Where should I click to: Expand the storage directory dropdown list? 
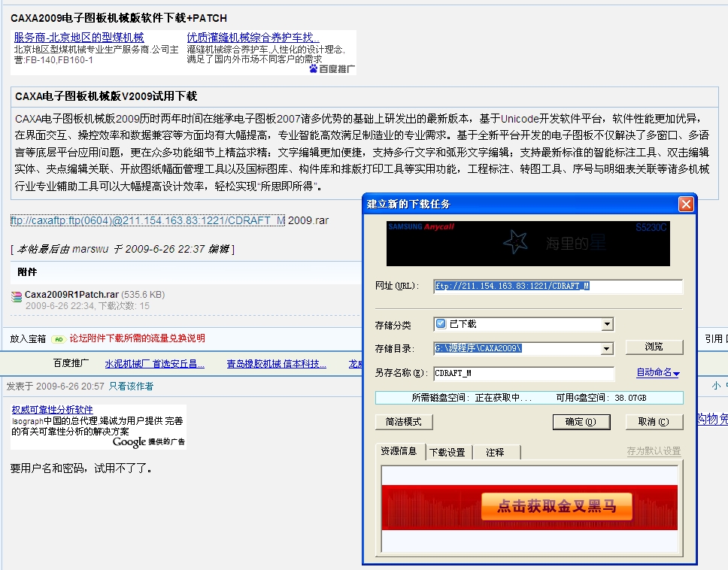click(607, 349)
